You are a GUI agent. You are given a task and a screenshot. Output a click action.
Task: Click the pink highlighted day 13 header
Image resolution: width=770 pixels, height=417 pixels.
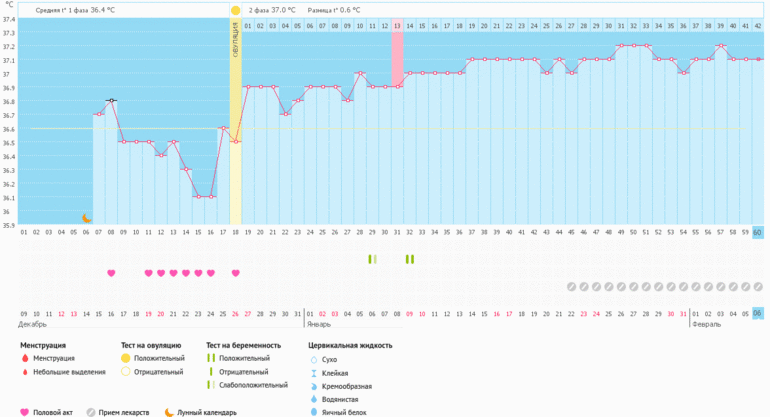coord(397,24)
